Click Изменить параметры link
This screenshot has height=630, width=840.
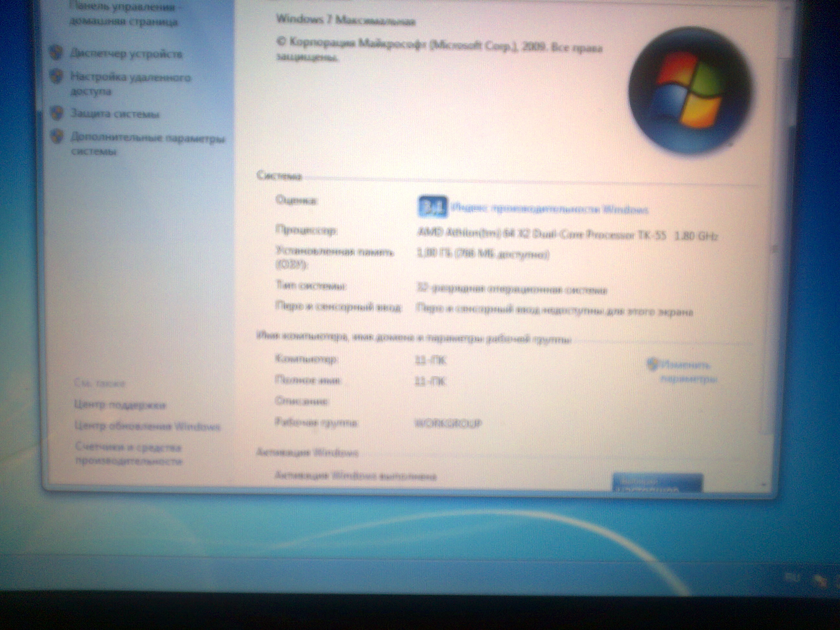tap(688, 372)
